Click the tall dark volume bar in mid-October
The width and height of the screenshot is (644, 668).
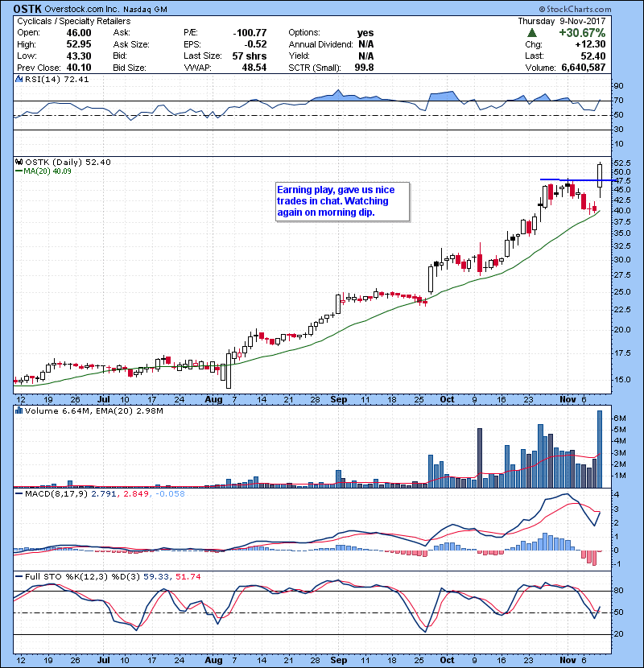click(480, 458)
